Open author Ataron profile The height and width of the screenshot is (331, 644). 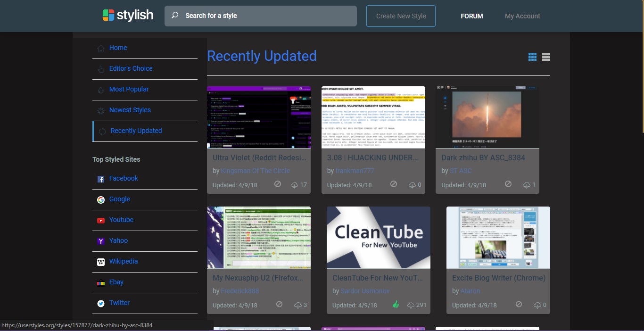point(470,291)
